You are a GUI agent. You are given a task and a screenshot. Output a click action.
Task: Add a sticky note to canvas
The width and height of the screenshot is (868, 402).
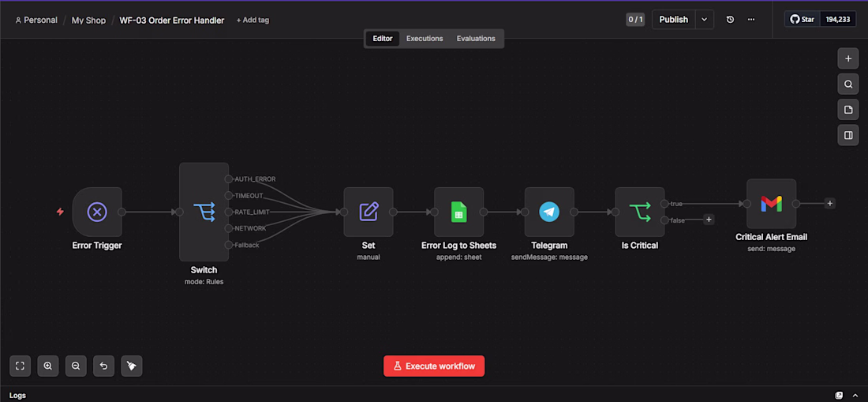tap(848, 110)
